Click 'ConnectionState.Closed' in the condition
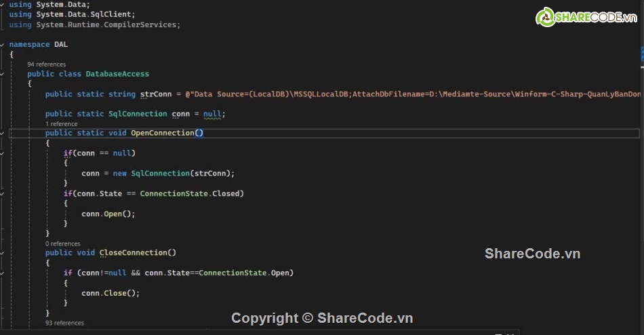 [x=190, y=193]
